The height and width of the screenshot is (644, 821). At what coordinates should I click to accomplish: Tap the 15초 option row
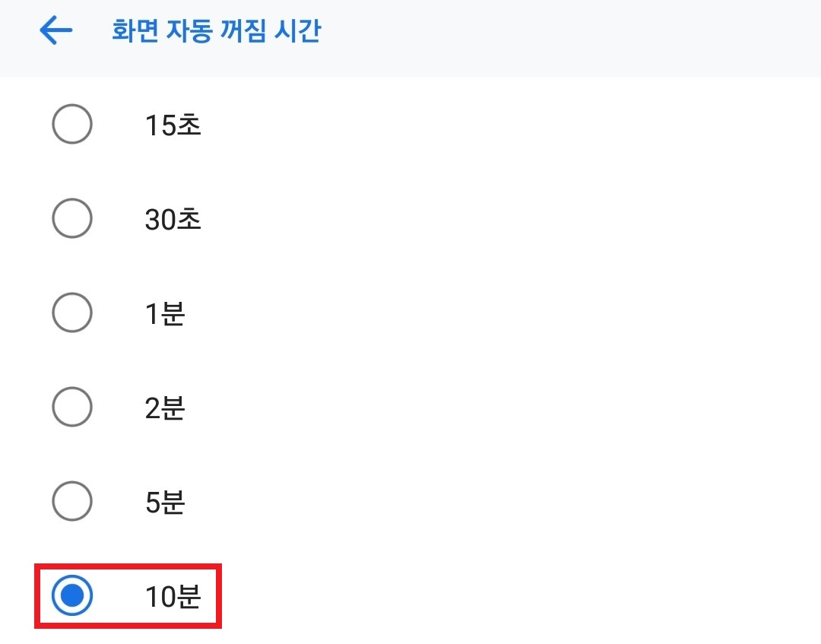[171, 125]
